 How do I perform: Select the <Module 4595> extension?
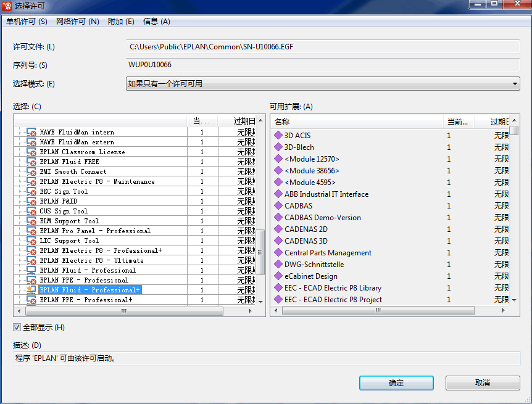310,182
